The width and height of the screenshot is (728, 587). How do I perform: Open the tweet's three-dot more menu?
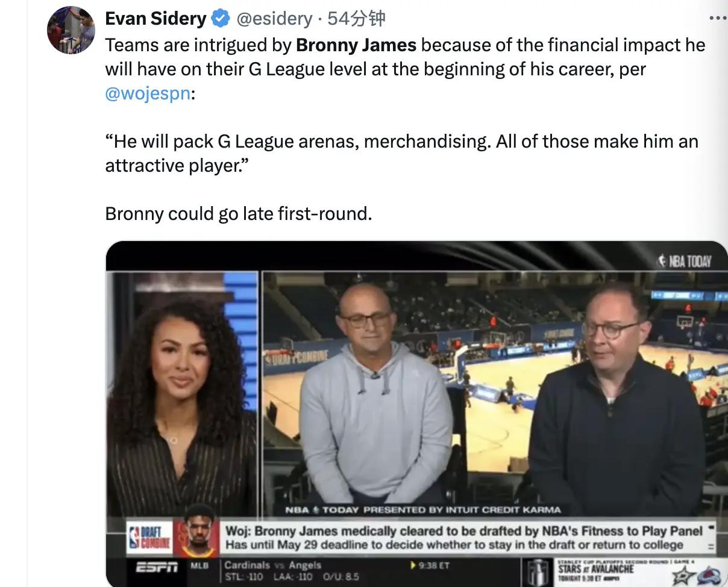718,19
